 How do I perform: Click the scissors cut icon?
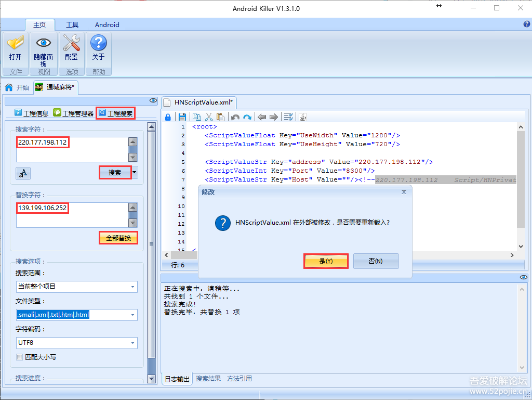tap(209, 118)
